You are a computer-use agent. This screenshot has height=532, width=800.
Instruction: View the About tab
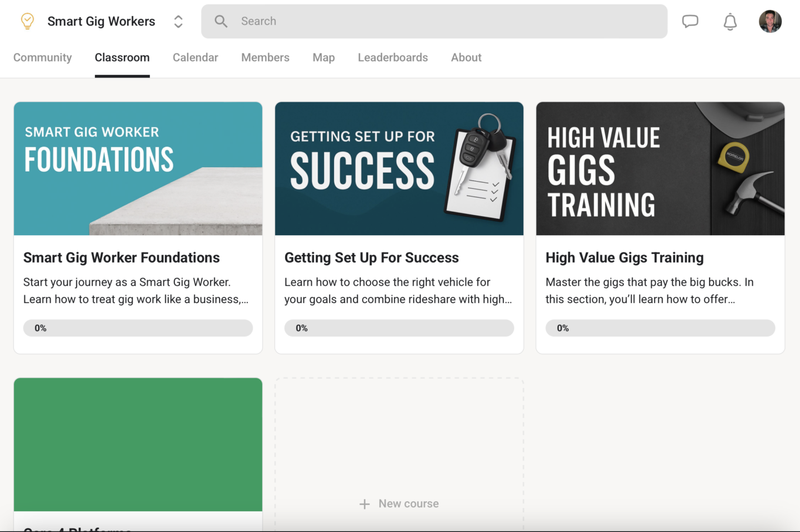[x=466, y=57]
